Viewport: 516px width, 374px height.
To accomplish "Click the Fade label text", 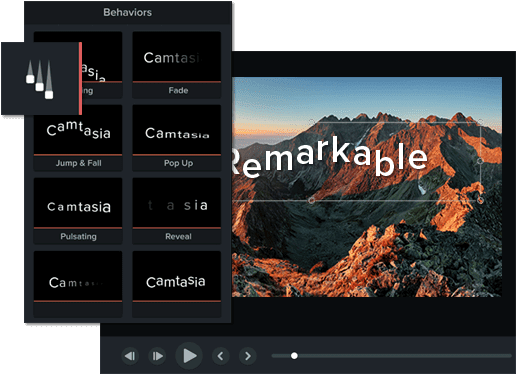I will tap(178, 90).
